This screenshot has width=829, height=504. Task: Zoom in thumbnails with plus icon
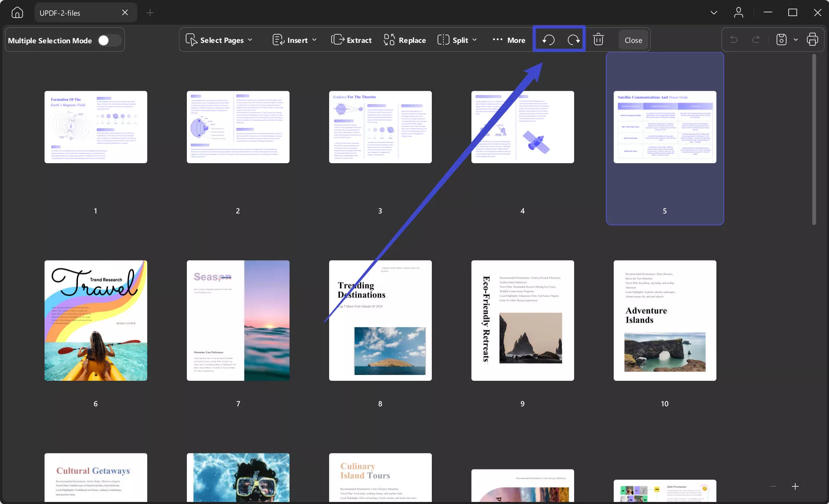(795, 486)
